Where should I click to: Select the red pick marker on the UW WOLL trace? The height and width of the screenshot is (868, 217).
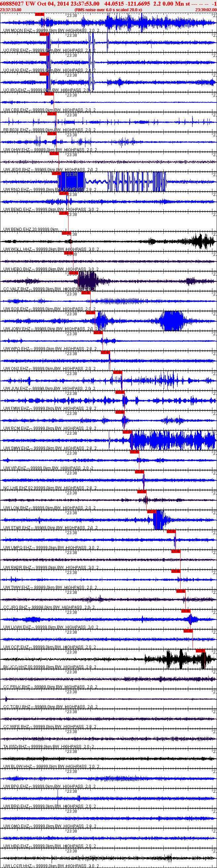66,233
